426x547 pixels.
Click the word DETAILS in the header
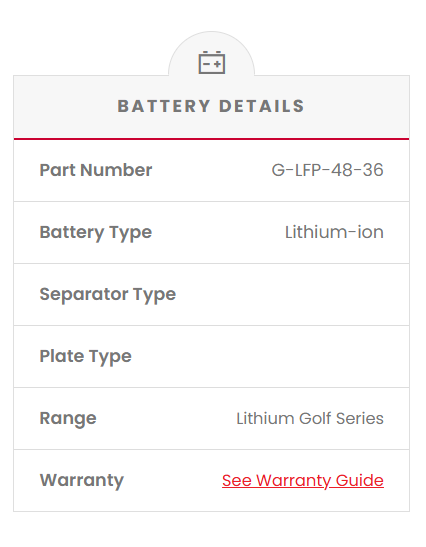(262, 106)
